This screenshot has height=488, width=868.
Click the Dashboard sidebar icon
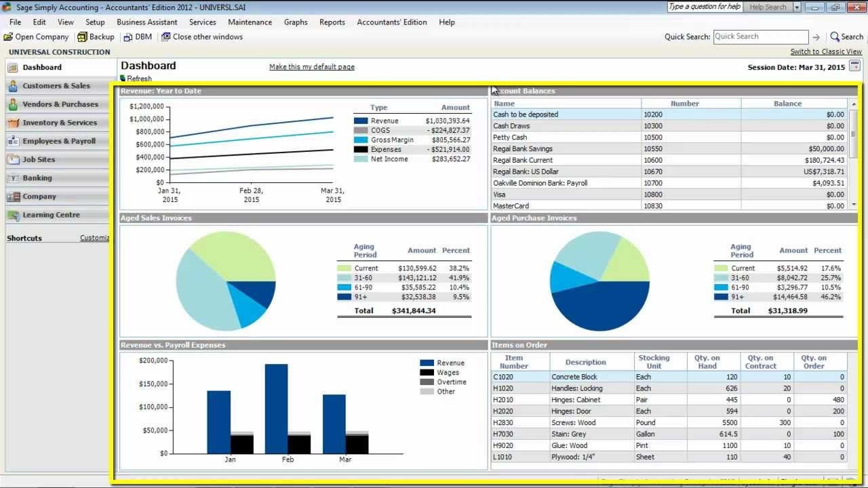(13, 67)
